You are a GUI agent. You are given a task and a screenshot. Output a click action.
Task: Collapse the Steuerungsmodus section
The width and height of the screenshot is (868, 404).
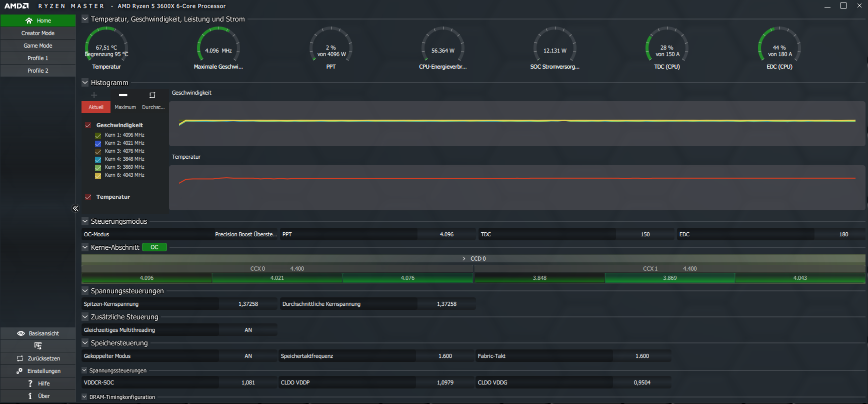85,221
